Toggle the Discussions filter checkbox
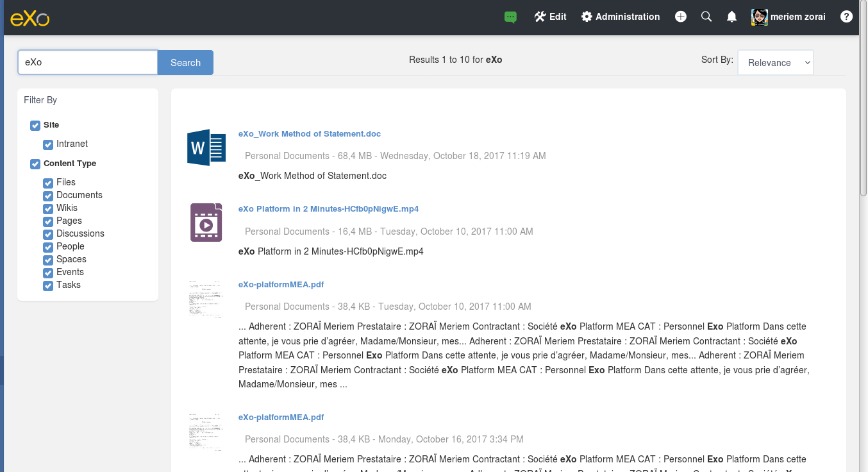This screenshot has width=868, height=472. point(48,235)
